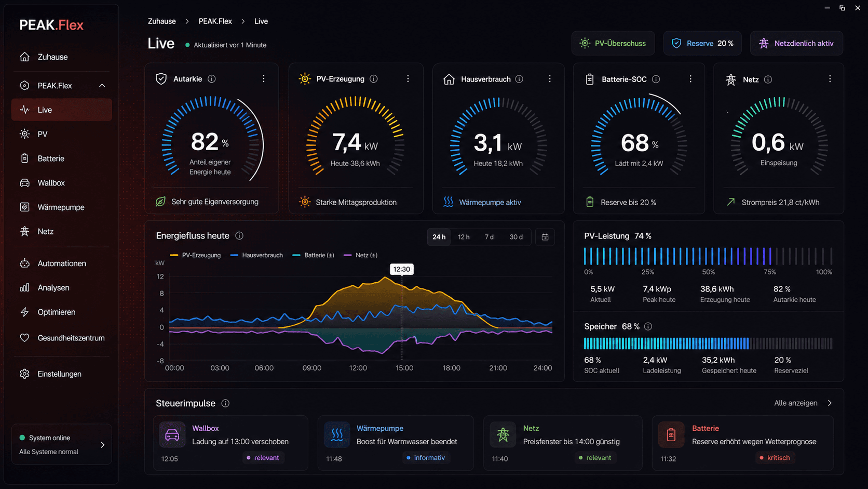
Task: Show info for Speicher
Action: (x=648, y=326)
